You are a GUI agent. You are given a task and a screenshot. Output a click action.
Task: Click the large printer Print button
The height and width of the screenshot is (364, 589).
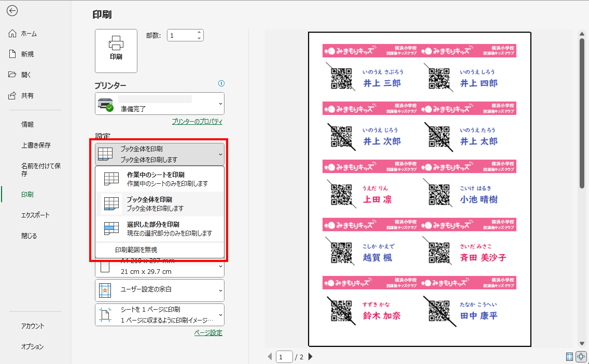116,51
